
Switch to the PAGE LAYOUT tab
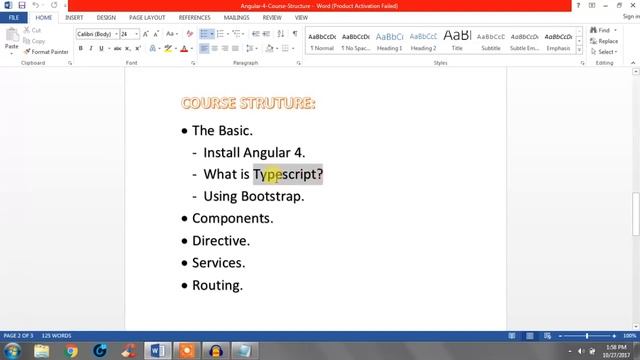147,18
